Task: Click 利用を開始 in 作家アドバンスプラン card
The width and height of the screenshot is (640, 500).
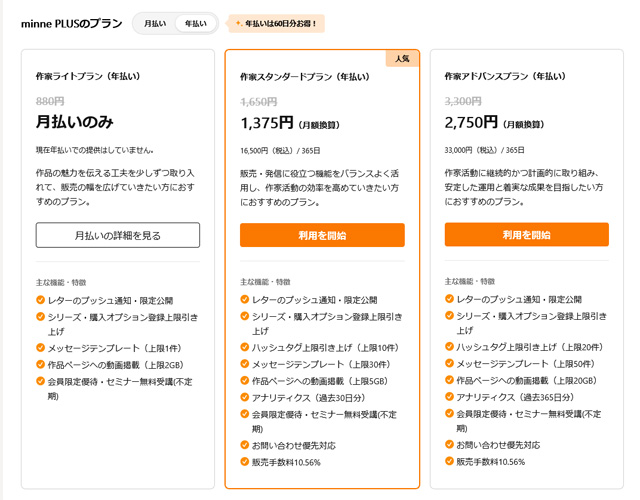Action: click(x=527, y=235)
